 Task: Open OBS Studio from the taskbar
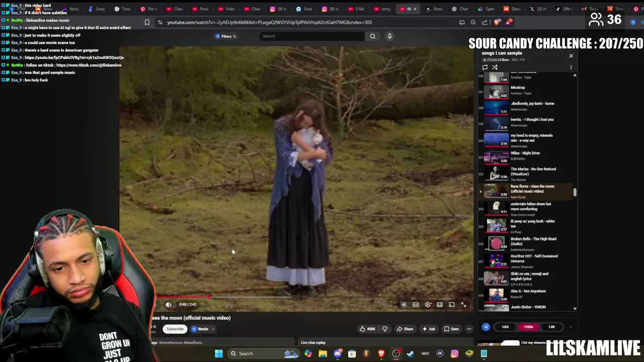coord(396,353)
